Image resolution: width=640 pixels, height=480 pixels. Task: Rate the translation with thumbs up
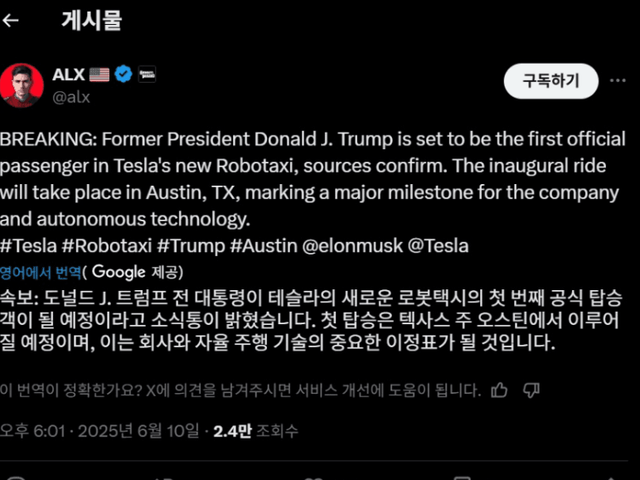tap(501, 389)
